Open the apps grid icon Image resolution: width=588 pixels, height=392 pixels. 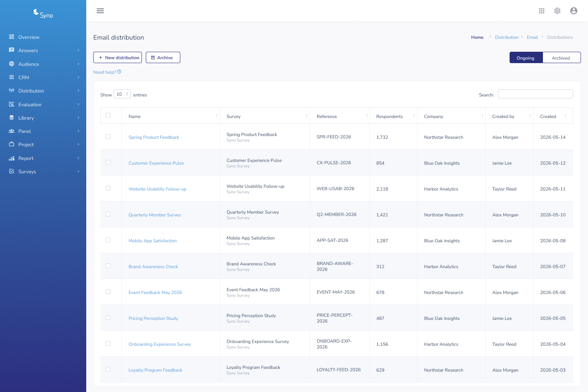tap(542, 11)
